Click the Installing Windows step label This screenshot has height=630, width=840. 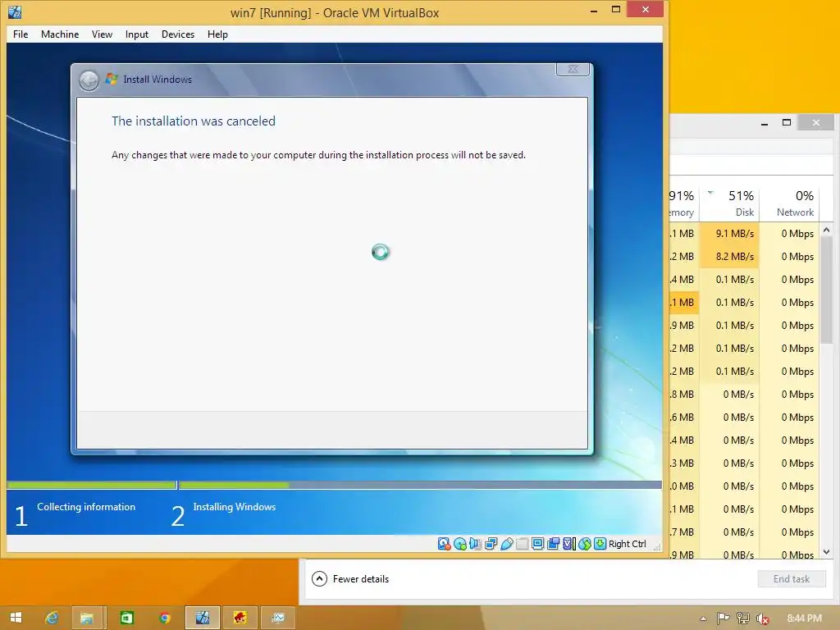[x=235, y=507]
